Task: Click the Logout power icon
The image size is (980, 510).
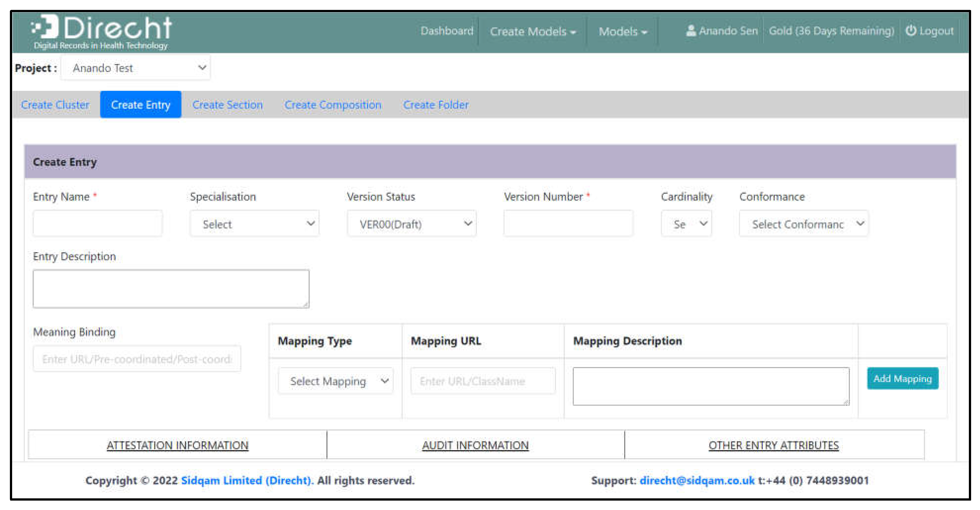Action: tap(910, 30)
